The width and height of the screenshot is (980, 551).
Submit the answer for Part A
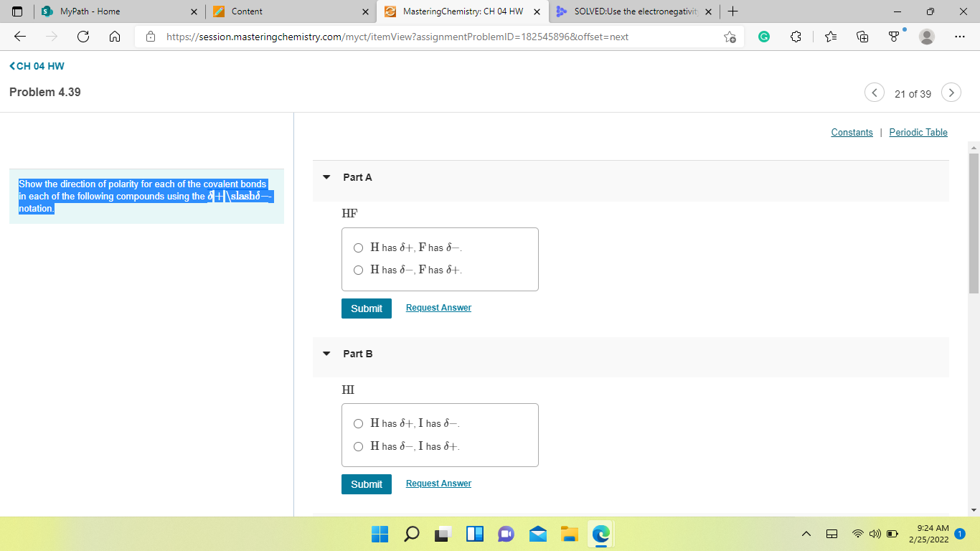[x=367, y=308]
